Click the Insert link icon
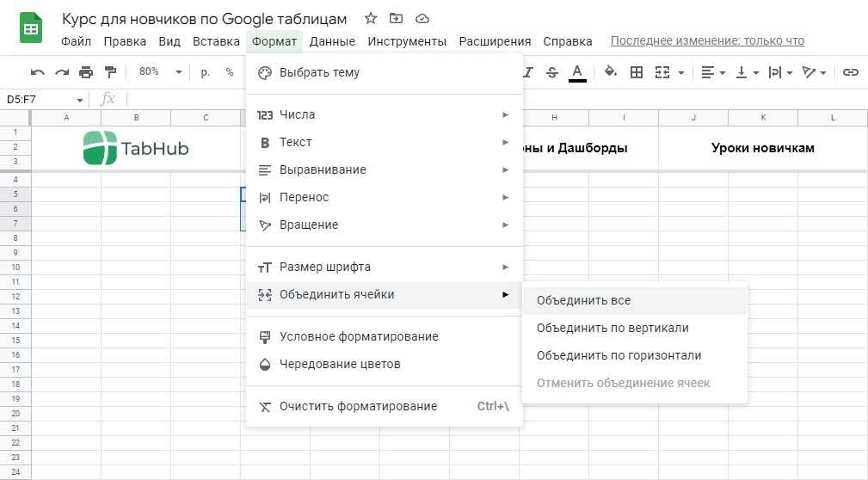 click(851, 72)
